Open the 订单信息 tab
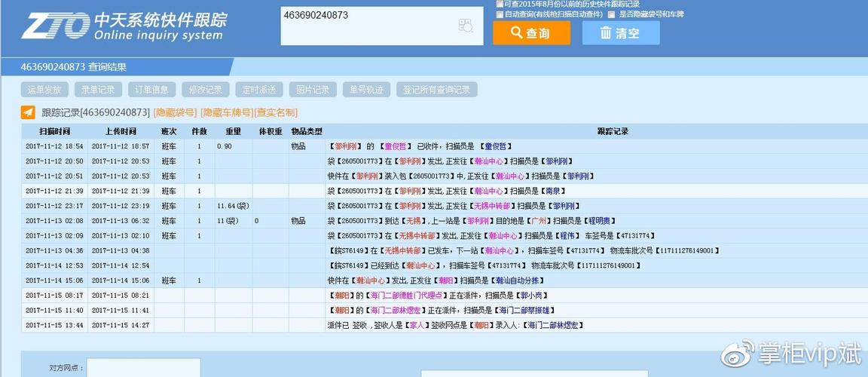The width and height of the screenshot is (868, 377). click(151, 90)
